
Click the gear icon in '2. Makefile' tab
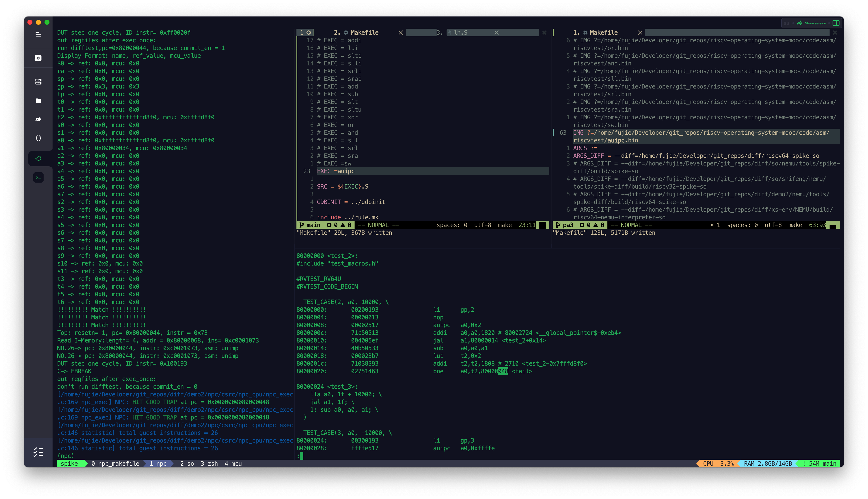(346, 32)
